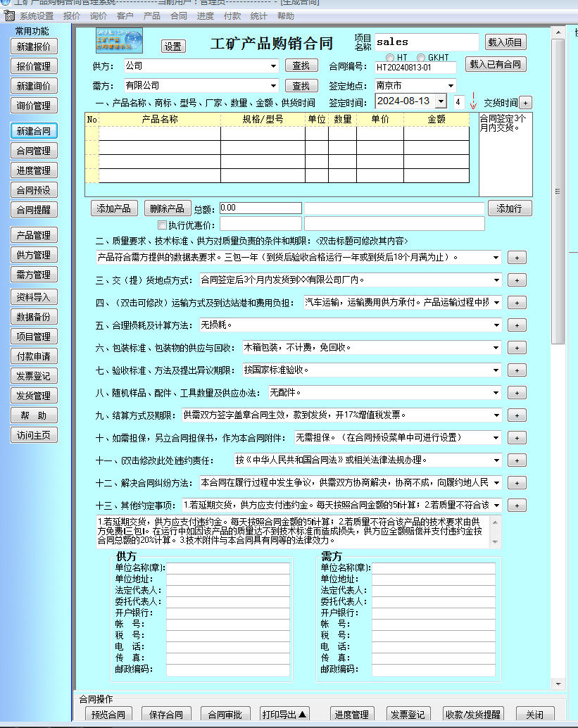Click the 进度管理 sidebar button
The height and width of the screenshot is (728, 578).
pyautogui.click(x=34, y=170)
